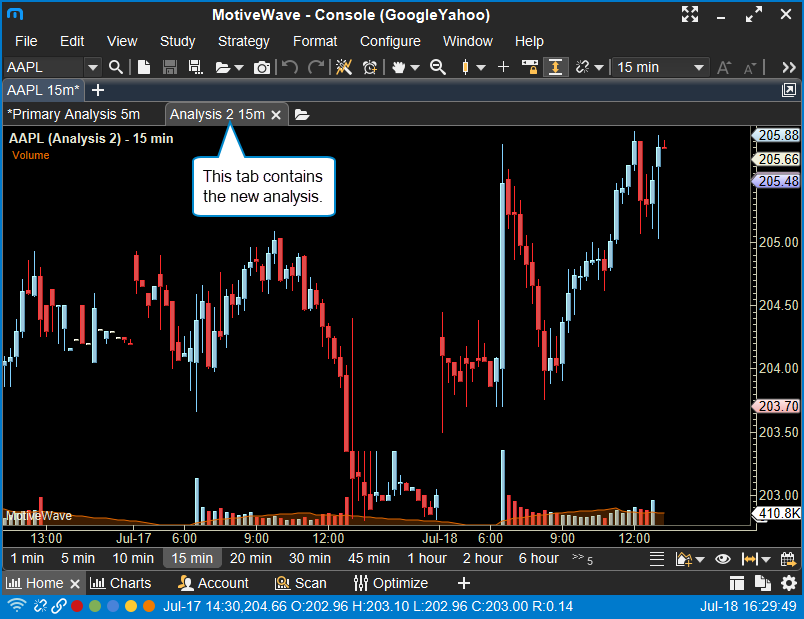Open the Scan page

coord(300,583)
